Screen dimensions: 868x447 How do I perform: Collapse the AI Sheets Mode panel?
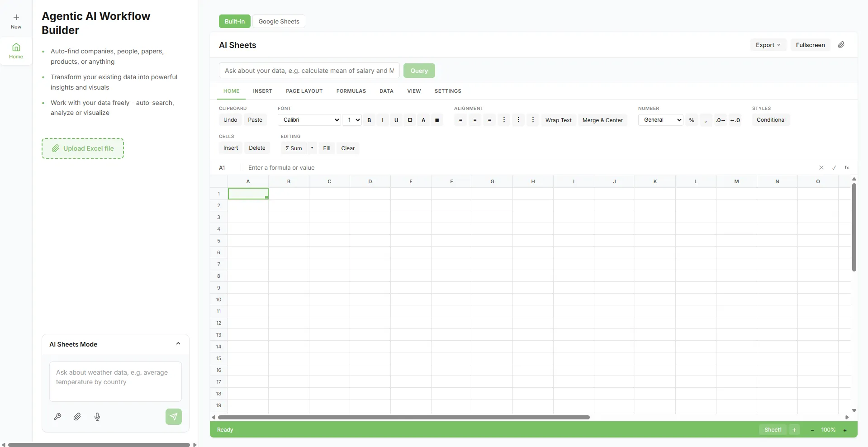178,344
